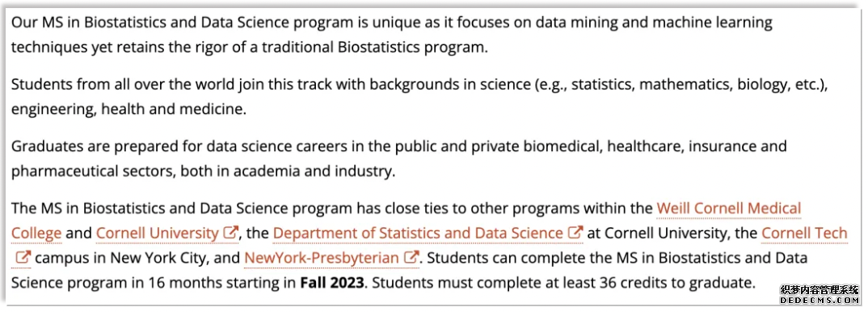Click the Cornell Tech external-link icon before 'campus'
This screenshot has width=868, height=312.
pyautogui.click(x=23, y=257)
